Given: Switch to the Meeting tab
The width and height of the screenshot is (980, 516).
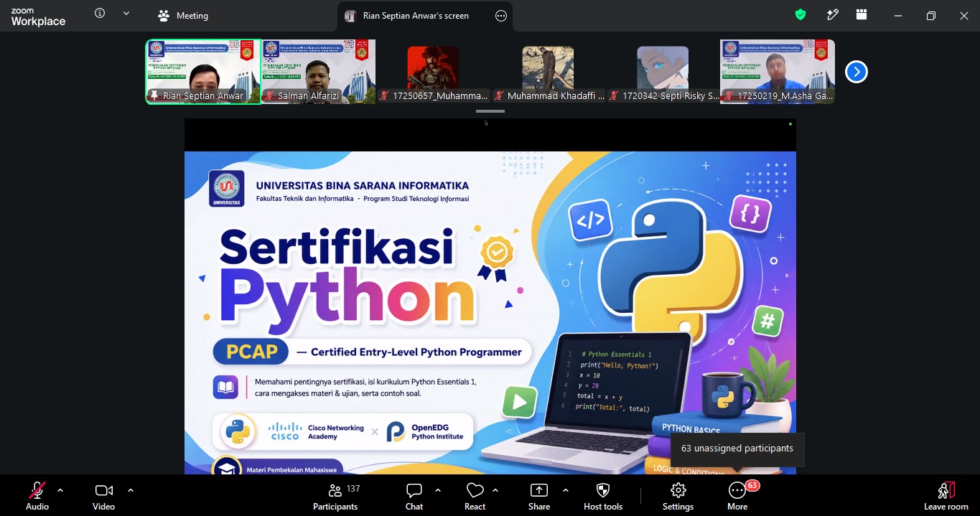Looking at the screenshot, I should (183, 16).
